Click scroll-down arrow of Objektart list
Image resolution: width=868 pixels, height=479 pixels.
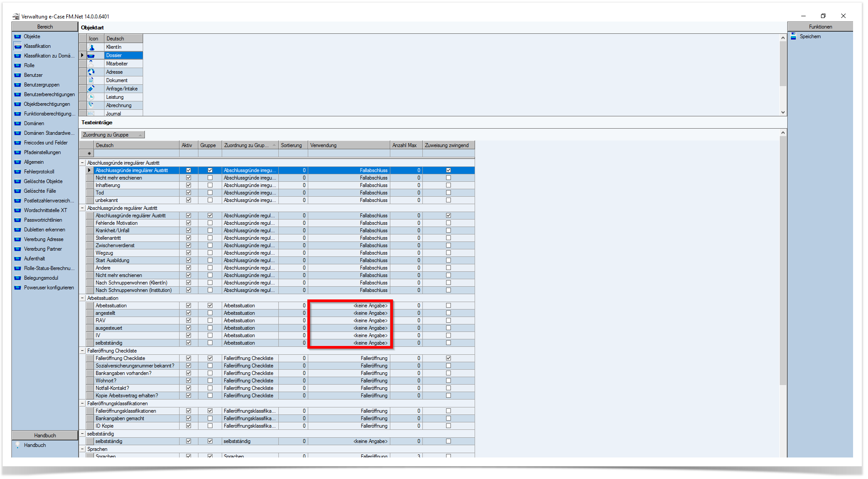[783, 112]
